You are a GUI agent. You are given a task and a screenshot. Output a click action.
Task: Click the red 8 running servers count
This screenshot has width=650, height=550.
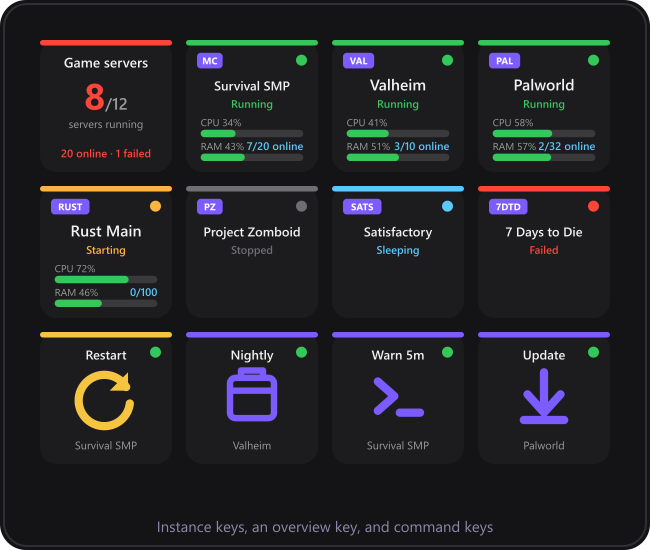tap(95, 97)
